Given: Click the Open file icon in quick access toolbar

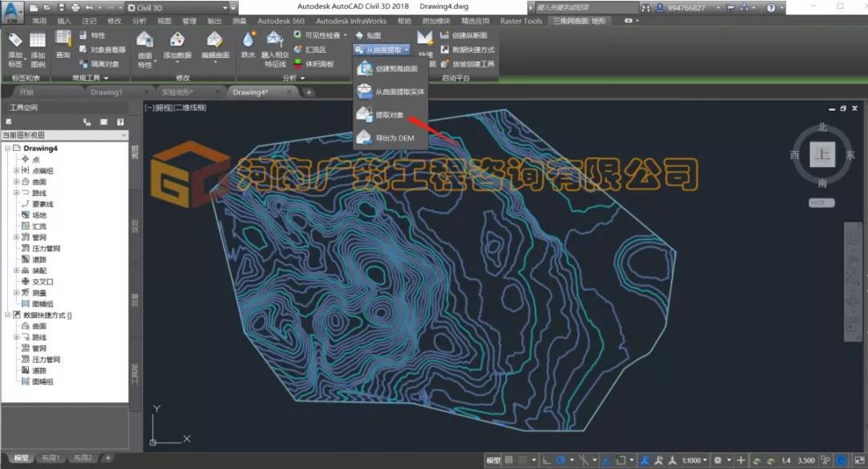Looking at the screenshot, I should (47, 8).
